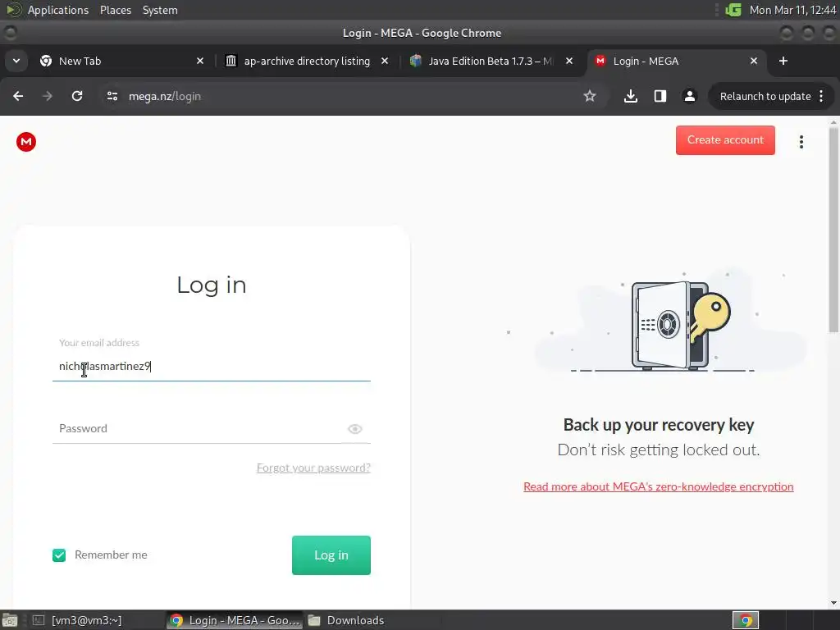840x630 pixels.
Task: Select Login - MEGA Chrome taskbar entry
Action: point(235,620)
